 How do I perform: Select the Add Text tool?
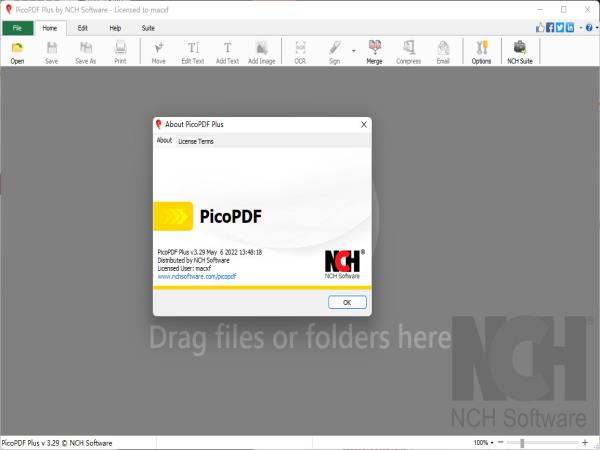[227, 52]
